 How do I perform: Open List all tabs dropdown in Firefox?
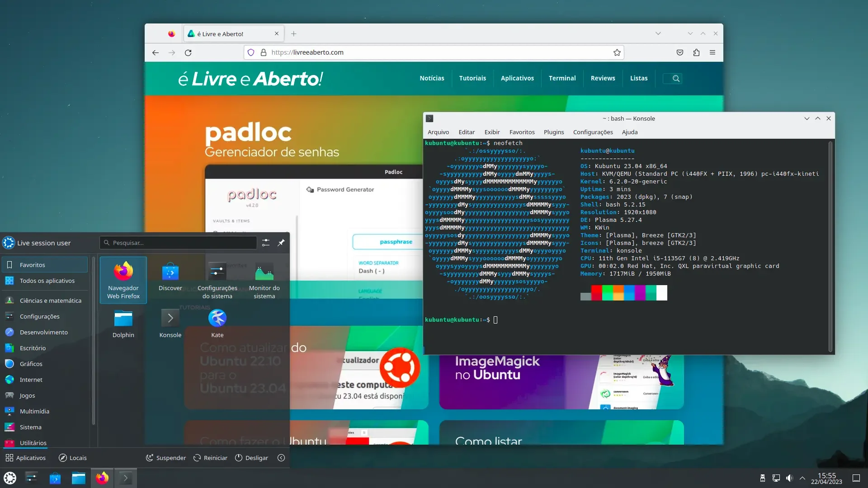[x=658, y=33]
